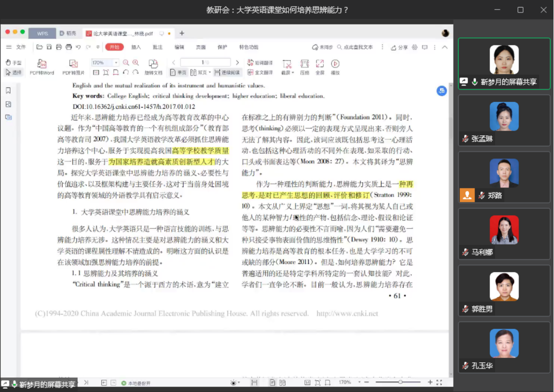Open status bar zoom 170% dropdown
This screenshot has width=554, height=392.
tap(359, 382)
